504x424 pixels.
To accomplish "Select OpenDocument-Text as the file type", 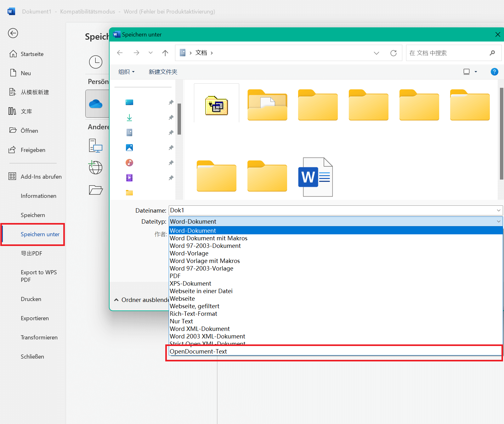I will click(198, 351).
